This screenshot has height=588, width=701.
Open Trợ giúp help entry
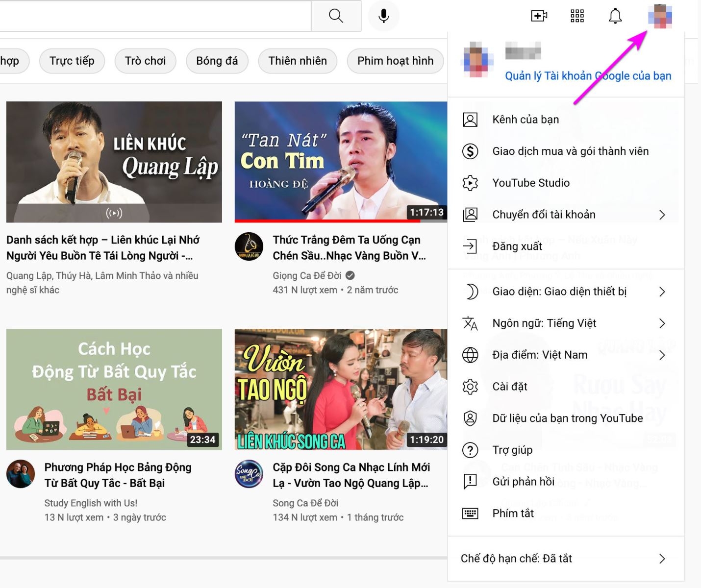tap(512, 450)
